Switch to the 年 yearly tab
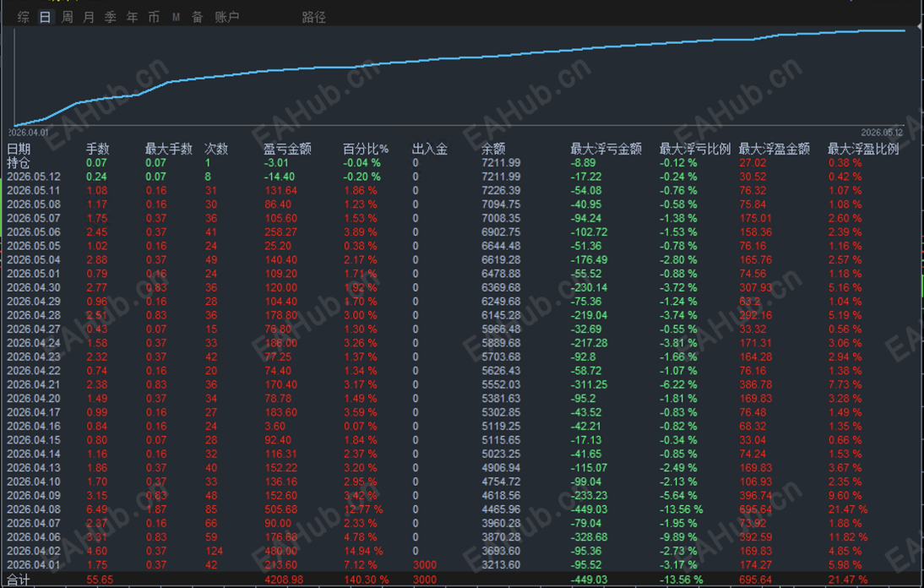This screenshot has height=588, width=924. [132, 17]
